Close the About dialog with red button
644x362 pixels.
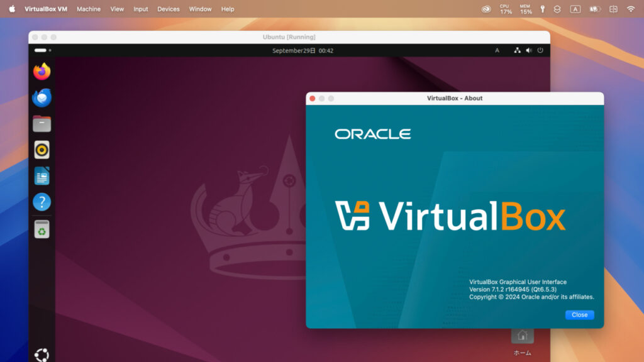click(x=313, y=99)
